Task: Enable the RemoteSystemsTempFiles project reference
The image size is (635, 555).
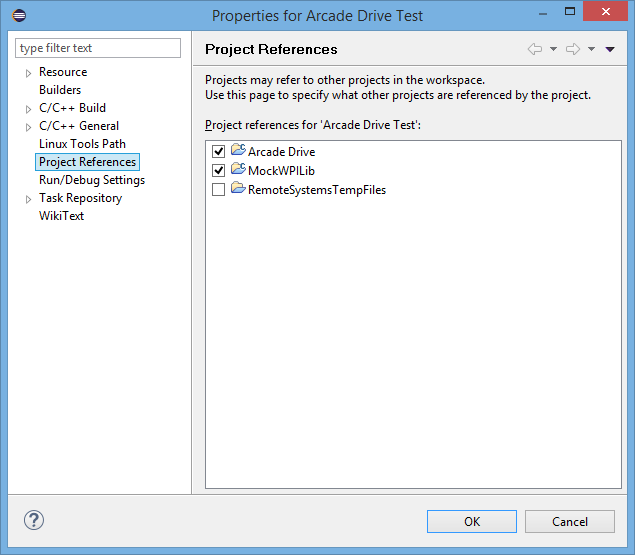Action: 219,190
